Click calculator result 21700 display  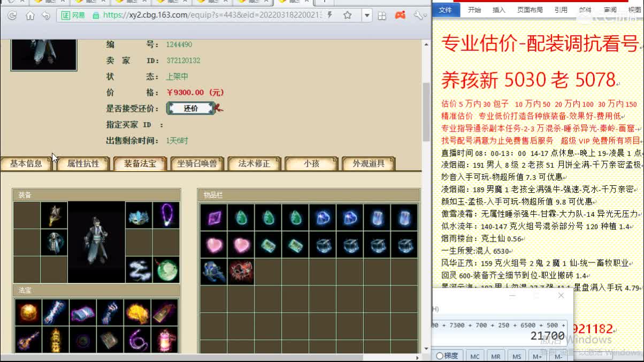coord(548,336)
